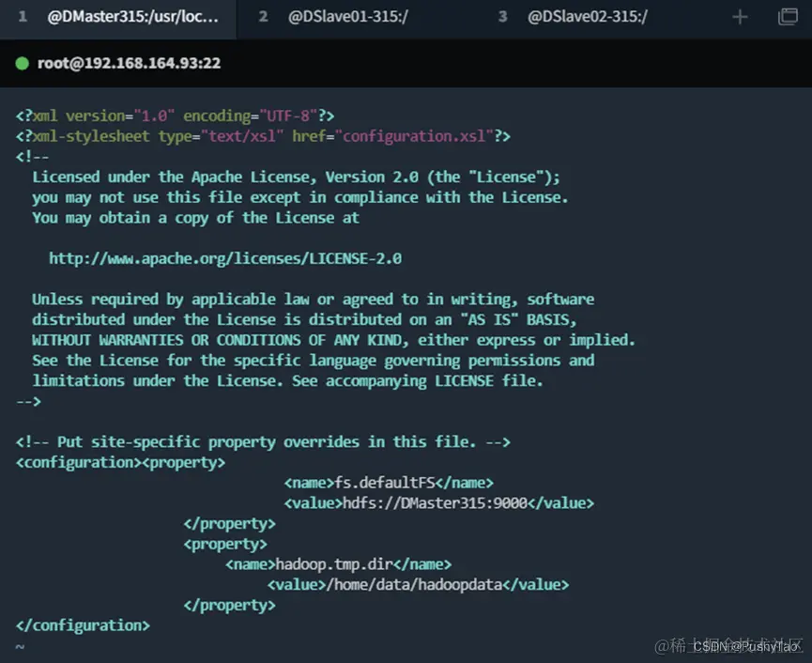Click the 'Licensed under the Apache License' line
This screenshot has width=812, height=663.
click(297, 177)
